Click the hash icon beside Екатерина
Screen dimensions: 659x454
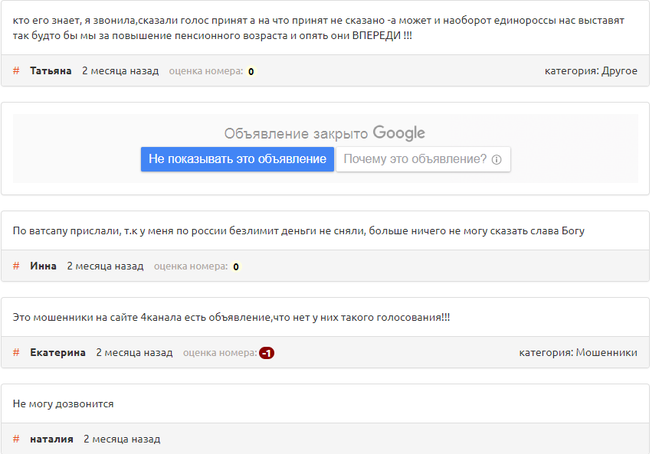(x=16, y=352)
